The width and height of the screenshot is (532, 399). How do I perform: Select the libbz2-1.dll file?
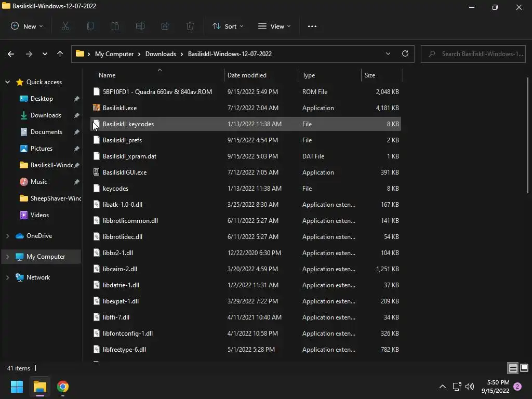pos(246,253)
